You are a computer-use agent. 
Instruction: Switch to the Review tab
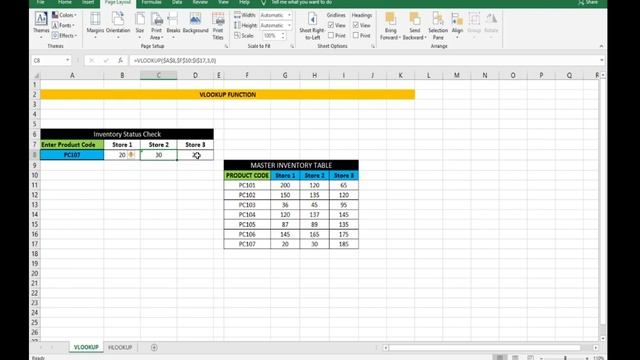[x=200, y=2]
